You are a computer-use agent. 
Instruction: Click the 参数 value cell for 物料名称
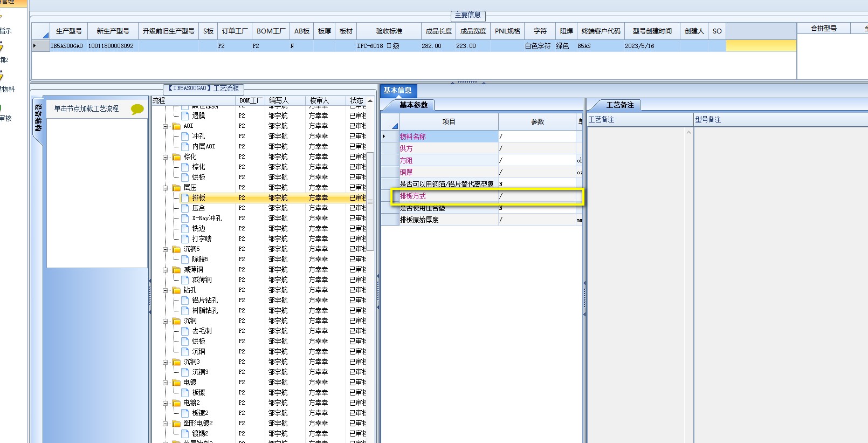pos(537,137)
